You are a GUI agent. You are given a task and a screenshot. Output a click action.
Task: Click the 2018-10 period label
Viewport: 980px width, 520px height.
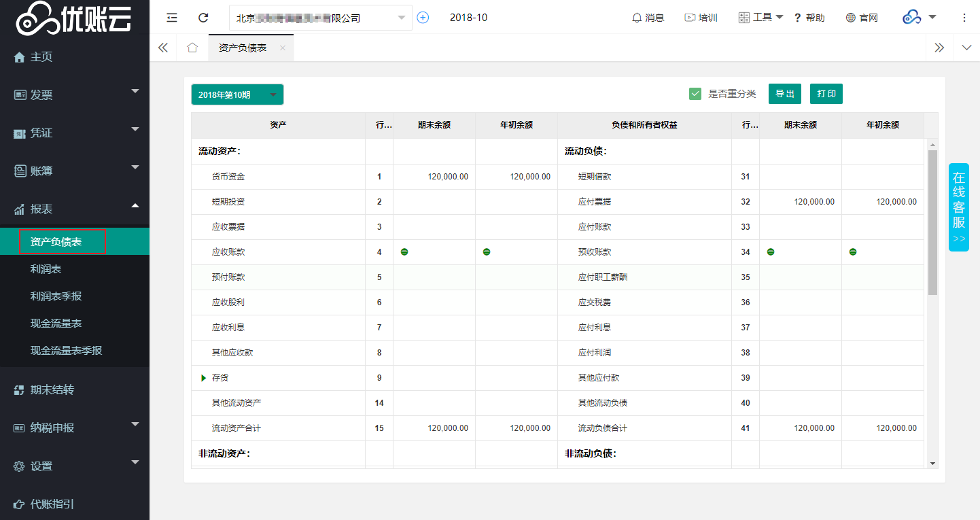[x=468, y=18]
